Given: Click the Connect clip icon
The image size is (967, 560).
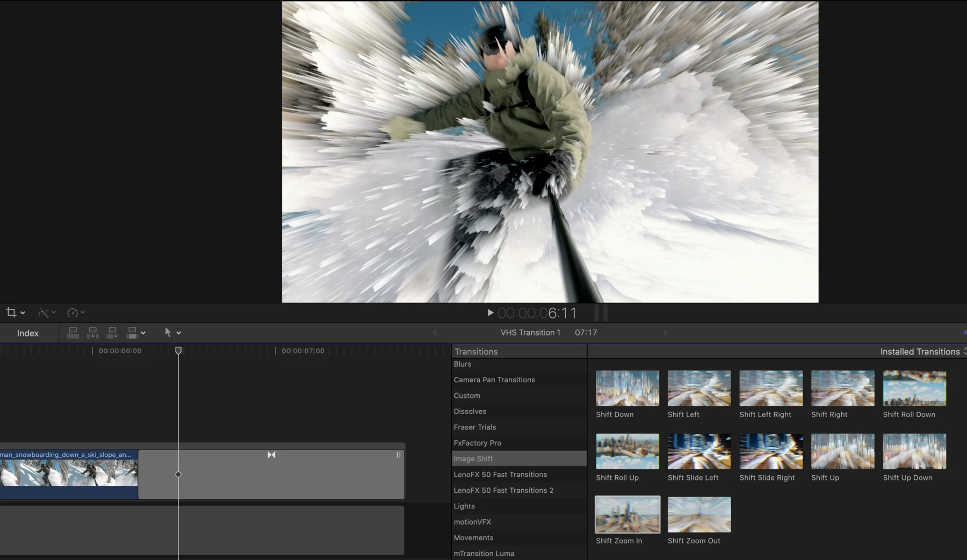Looking at the screenshot, I should [73, 332].
